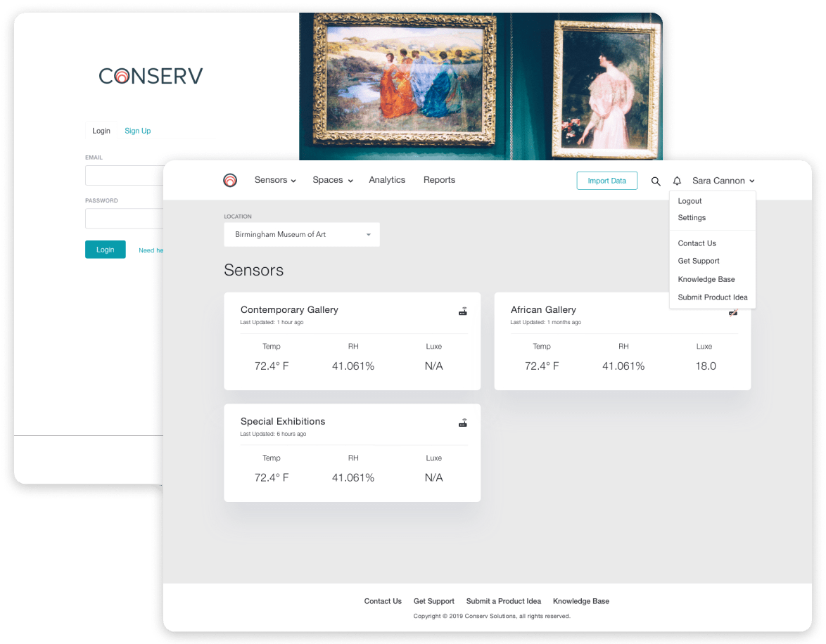
Task: Select Submit Product Idea in the user menu
Action: (x=712, y=297)
